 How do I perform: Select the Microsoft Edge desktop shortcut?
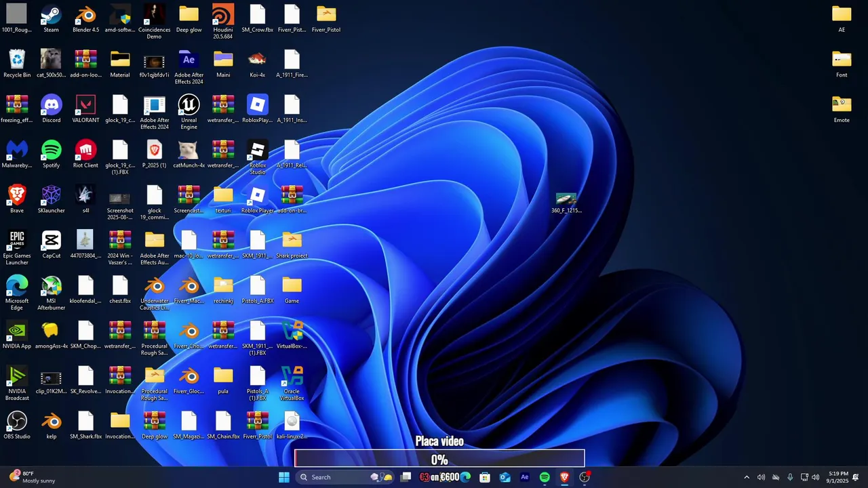[x=17, y=293]
